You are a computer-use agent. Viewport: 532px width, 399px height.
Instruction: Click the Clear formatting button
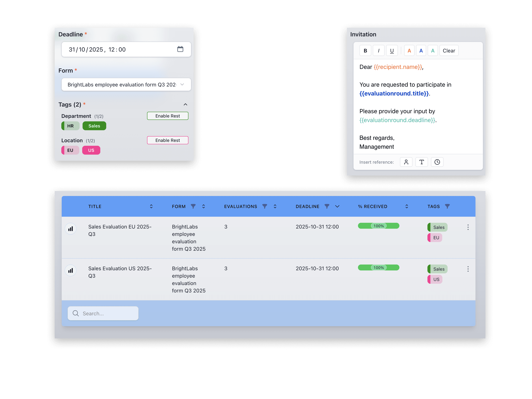[x=449, y=50]
